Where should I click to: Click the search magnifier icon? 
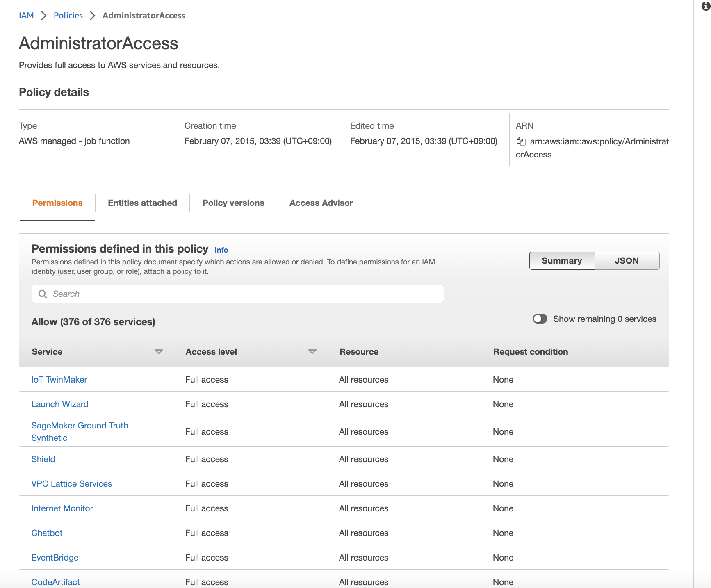43,294
